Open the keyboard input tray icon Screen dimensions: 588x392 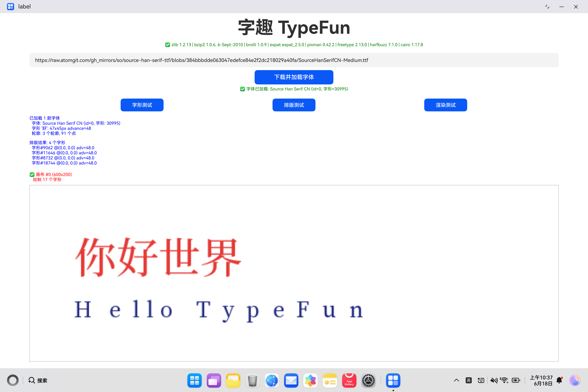point(481,380)
